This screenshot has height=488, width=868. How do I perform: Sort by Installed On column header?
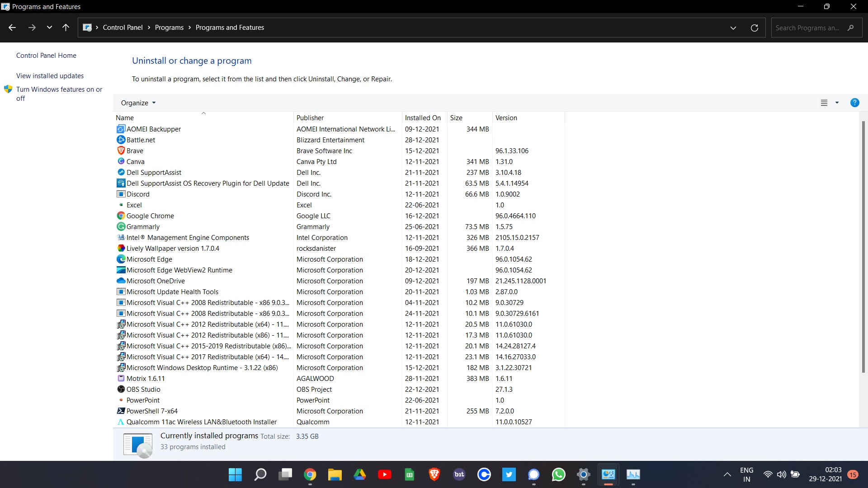click(x=425, y=118)
